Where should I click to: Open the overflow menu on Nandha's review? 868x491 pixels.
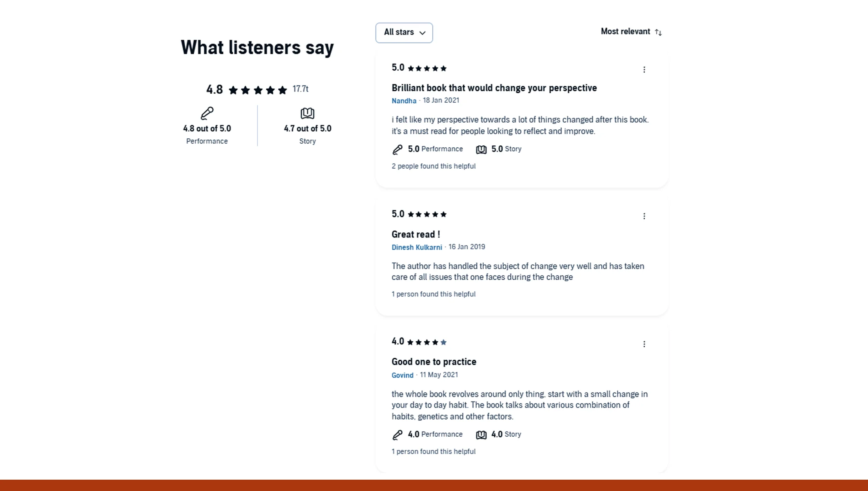coord(644,70)
